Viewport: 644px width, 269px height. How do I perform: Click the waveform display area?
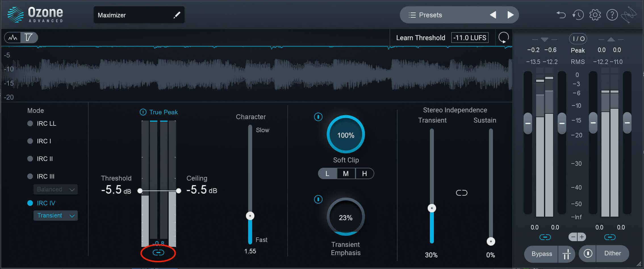pos(256,73)
